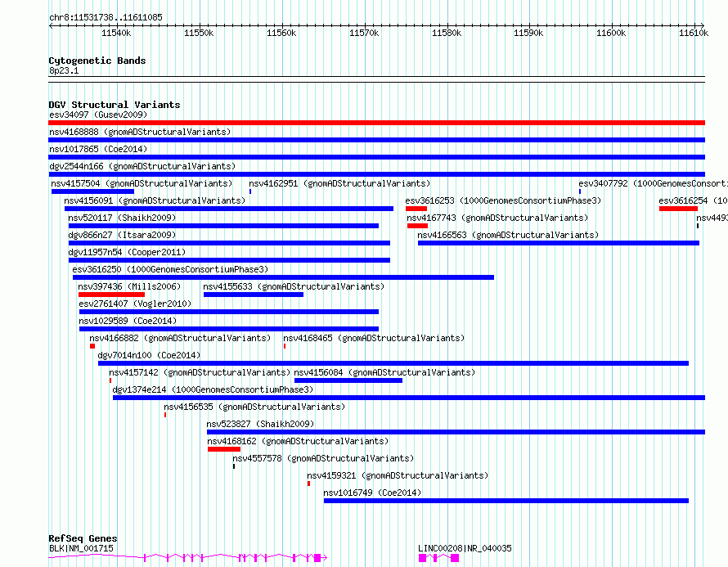This screenshot has height=567, width=728.
Task: Click the nsv4156091 variant label
Action: tap(155, 200)
